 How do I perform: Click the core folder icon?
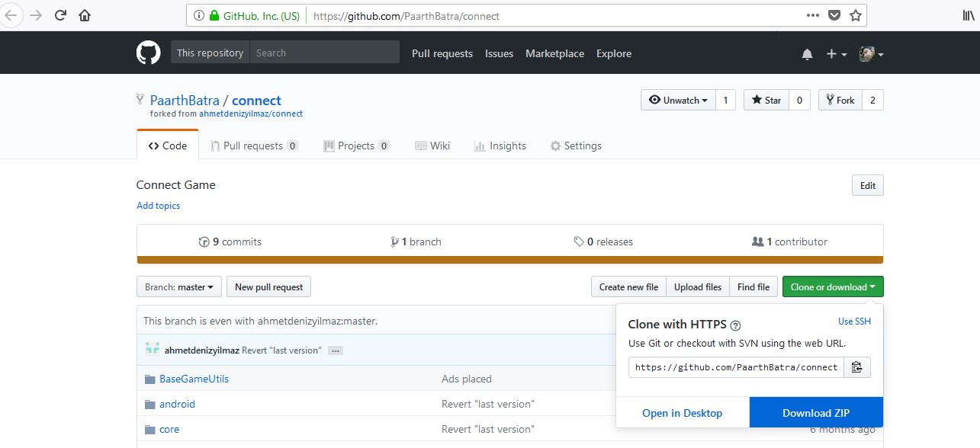coord(149,429)
